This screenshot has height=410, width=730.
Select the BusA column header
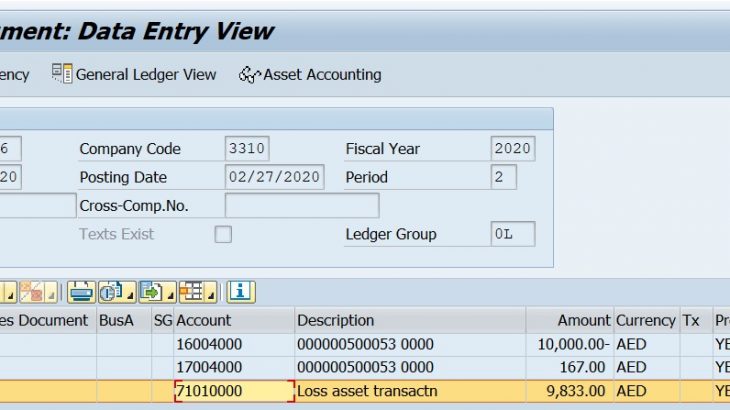124,320
